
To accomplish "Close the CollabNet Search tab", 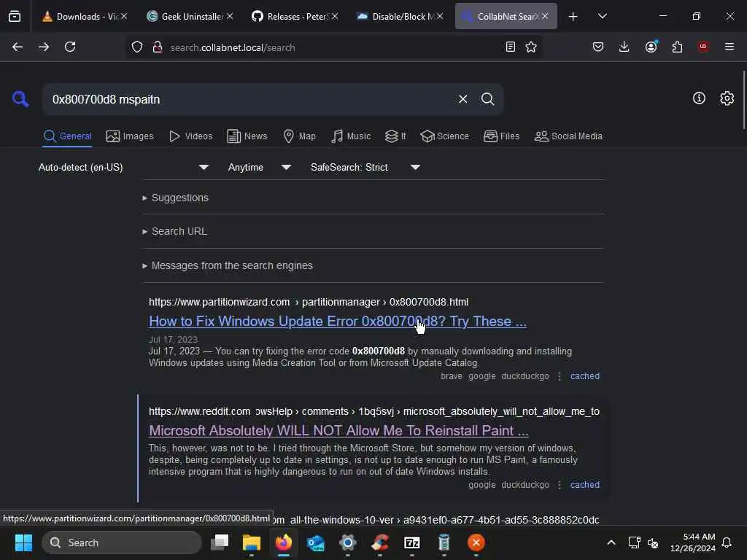I will tap(545, 16).
